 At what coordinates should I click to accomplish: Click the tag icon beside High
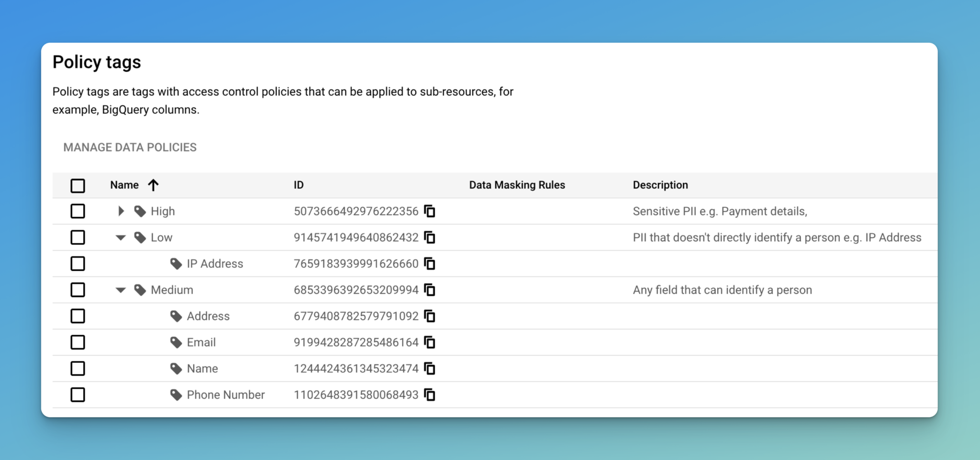click(139, 211)
